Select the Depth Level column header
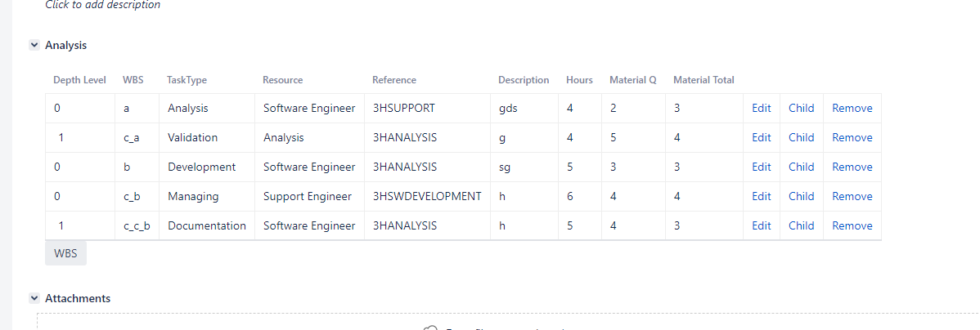 [79, 80]
